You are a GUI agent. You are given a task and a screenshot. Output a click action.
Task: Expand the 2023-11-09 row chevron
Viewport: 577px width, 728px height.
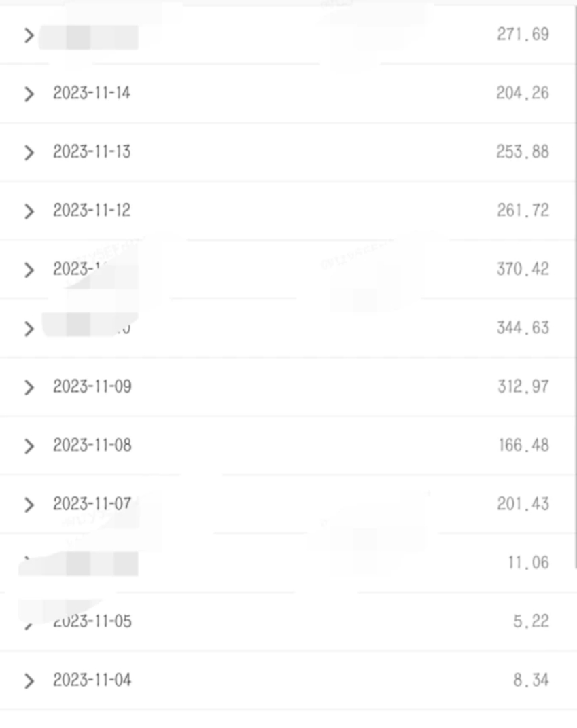coord(29,388)
